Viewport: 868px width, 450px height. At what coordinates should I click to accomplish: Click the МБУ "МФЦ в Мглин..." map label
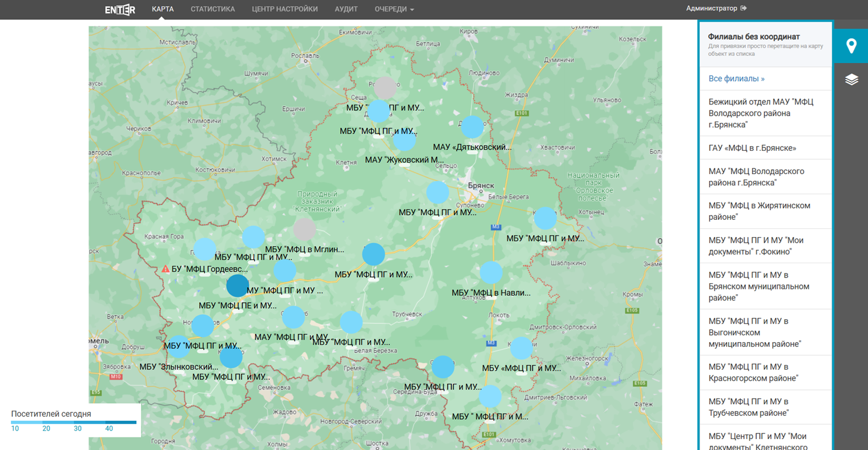(x=305, y=250)
